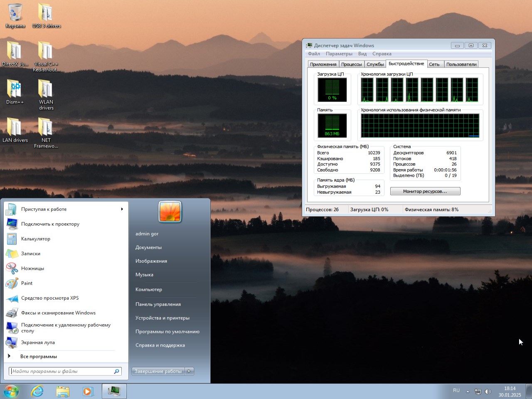Click the volume speaker tray icon

click(488, 392)
